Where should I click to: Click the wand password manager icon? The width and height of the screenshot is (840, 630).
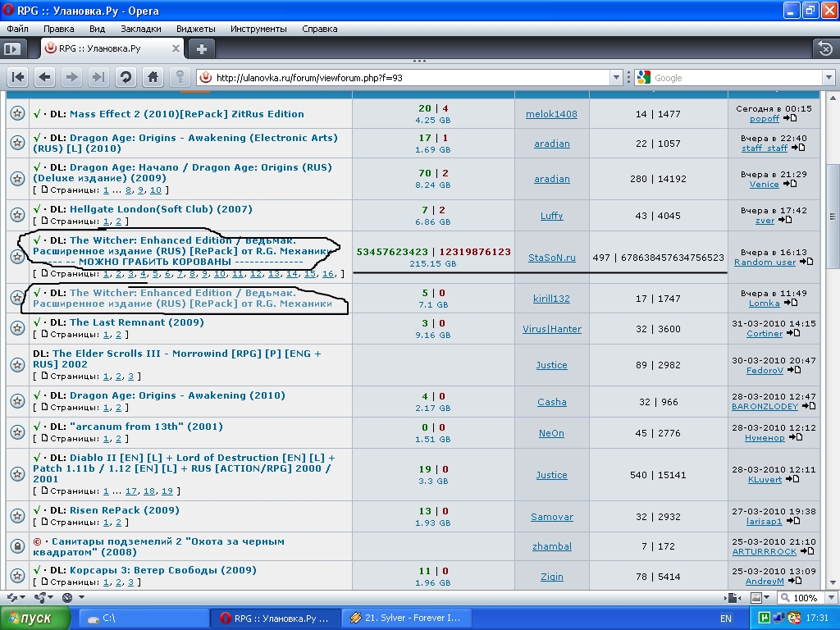pyautogui.click(x=179, y=77)
